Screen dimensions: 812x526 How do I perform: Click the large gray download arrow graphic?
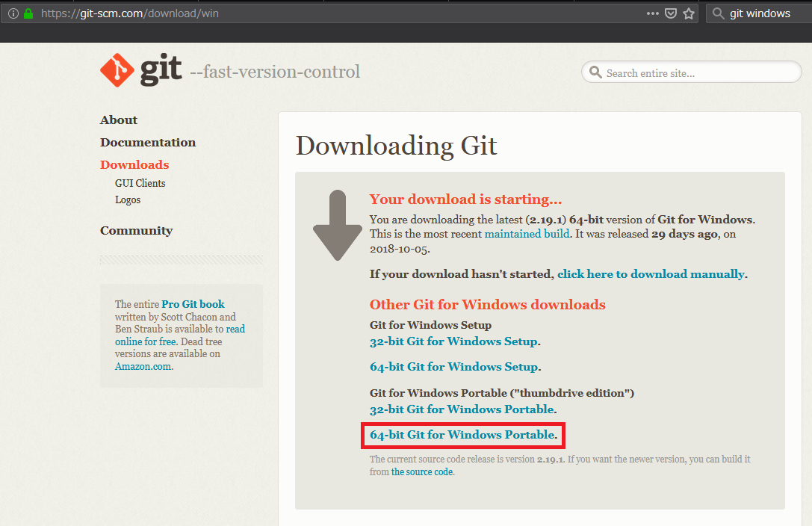click(x=337, y=224)
